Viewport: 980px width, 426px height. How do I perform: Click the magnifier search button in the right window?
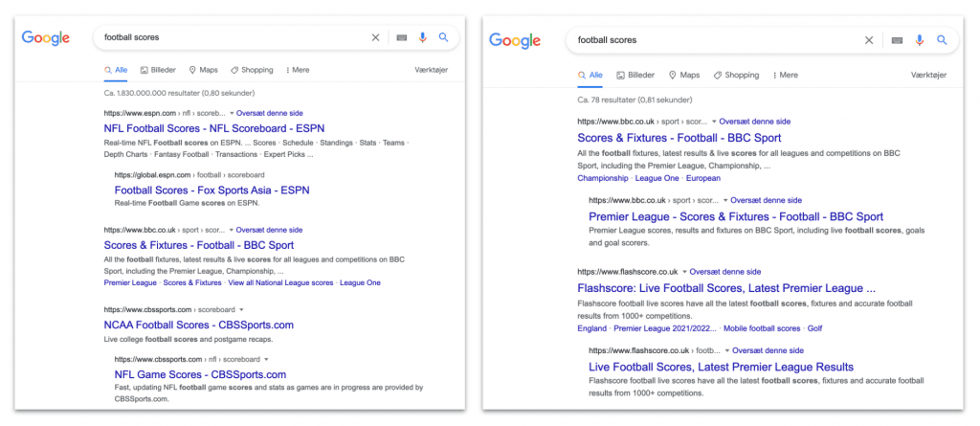[x=942, y=40]
